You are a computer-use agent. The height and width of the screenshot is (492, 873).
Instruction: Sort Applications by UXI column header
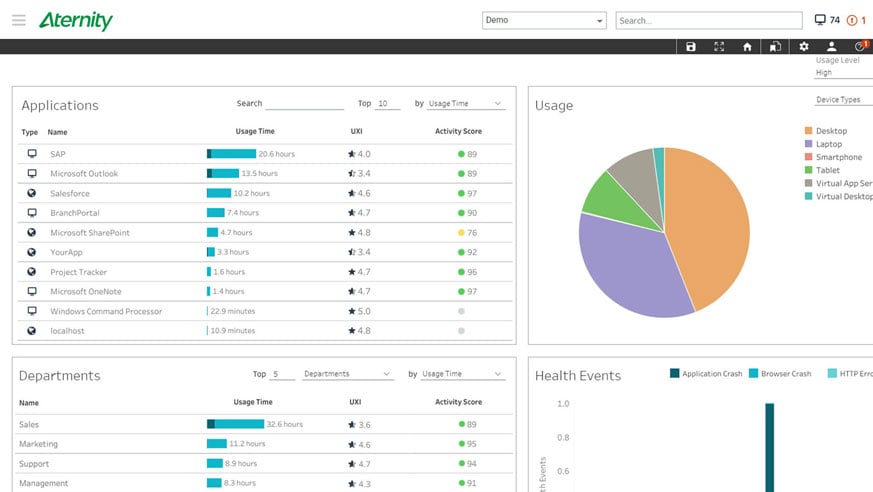pos(356,131)
